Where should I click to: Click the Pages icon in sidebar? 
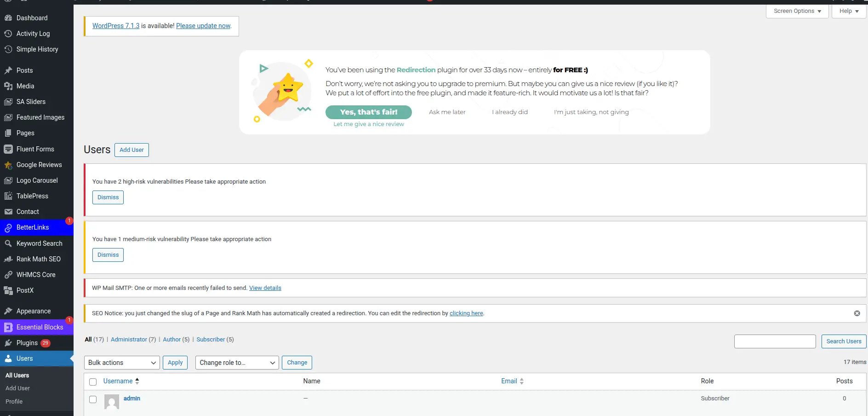(8, 133)
